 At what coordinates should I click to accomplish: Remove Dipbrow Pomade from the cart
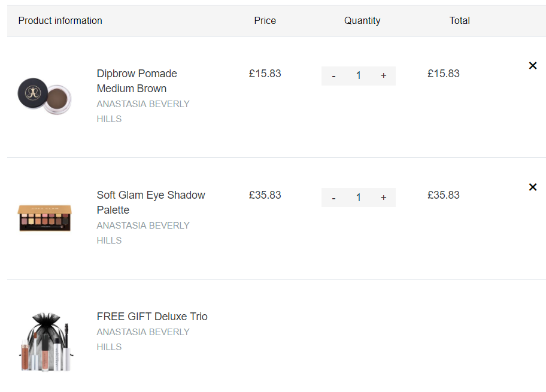532,65
